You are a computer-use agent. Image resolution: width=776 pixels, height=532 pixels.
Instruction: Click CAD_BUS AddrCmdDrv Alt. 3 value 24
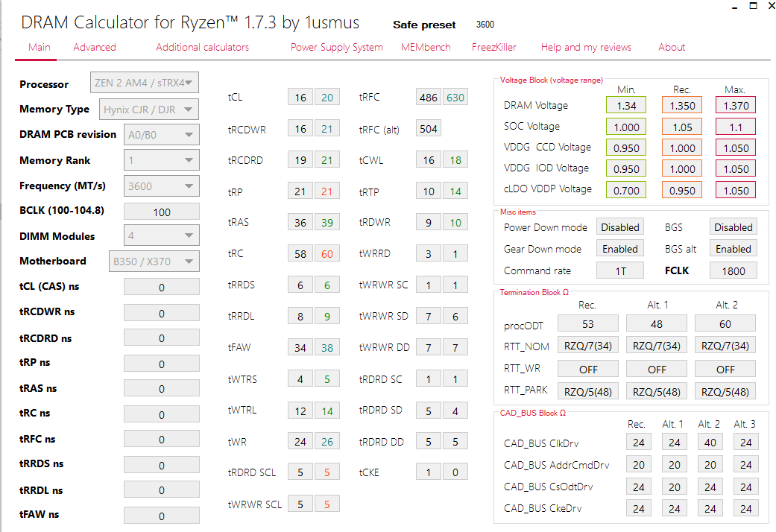(x=746, y=465)
